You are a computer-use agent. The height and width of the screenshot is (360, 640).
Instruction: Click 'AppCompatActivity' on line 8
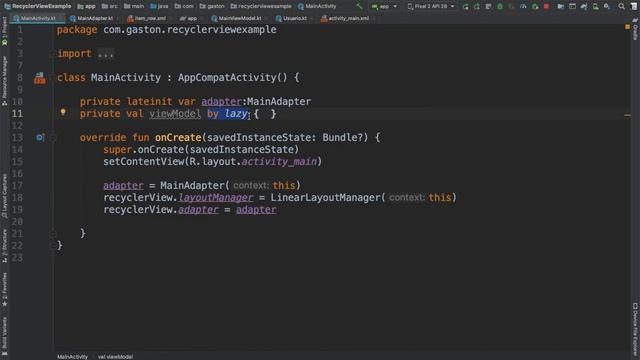pos(227,78)
